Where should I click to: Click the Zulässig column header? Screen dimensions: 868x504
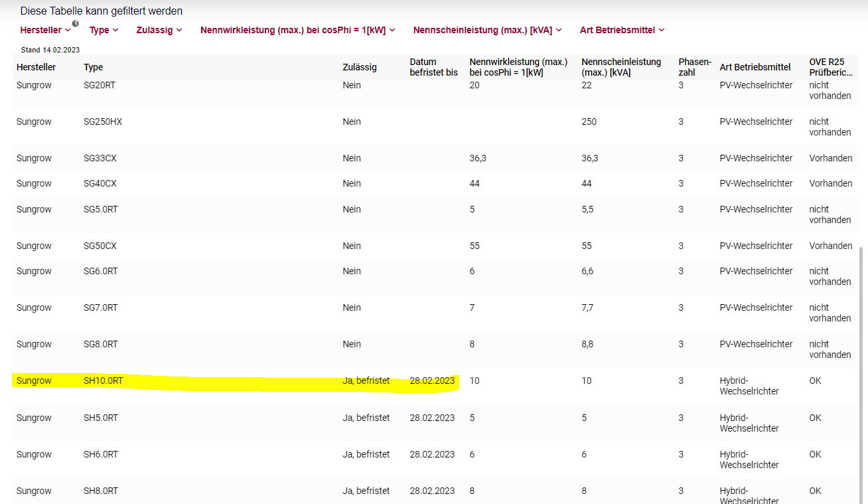pos(360,67)
